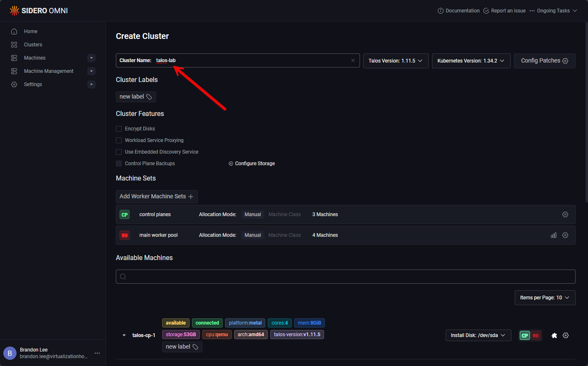Open the Home sidebar item
Image resolution: width=588 pixels, height=366 pixels.
[x=31, y=31]
